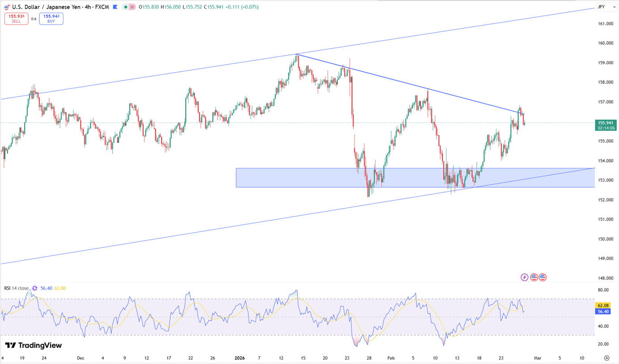The width and height of the screenshot is (619, 364).
Task: Click the yellow RSI 62.08 value label
Action: pyautogui.click(x=603, y=305)
